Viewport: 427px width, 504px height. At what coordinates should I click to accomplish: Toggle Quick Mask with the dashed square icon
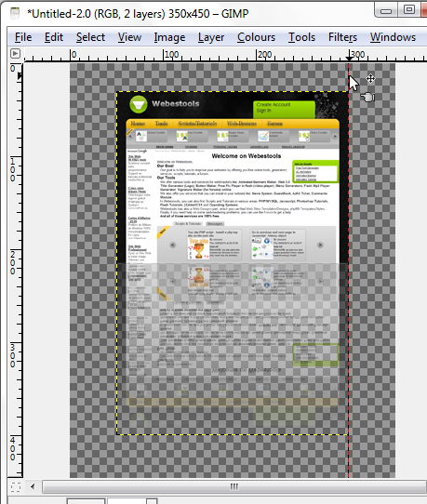coord(15,487)
